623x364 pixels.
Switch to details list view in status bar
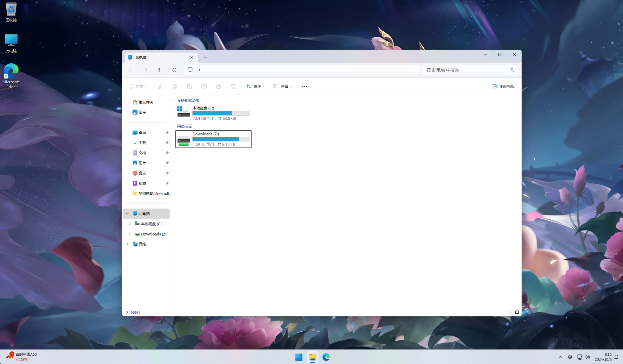point(510,312)
